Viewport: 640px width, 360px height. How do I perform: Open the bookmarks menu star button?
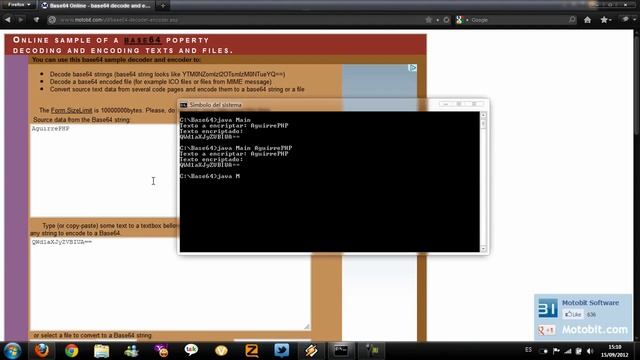click(x=606, y=20)
